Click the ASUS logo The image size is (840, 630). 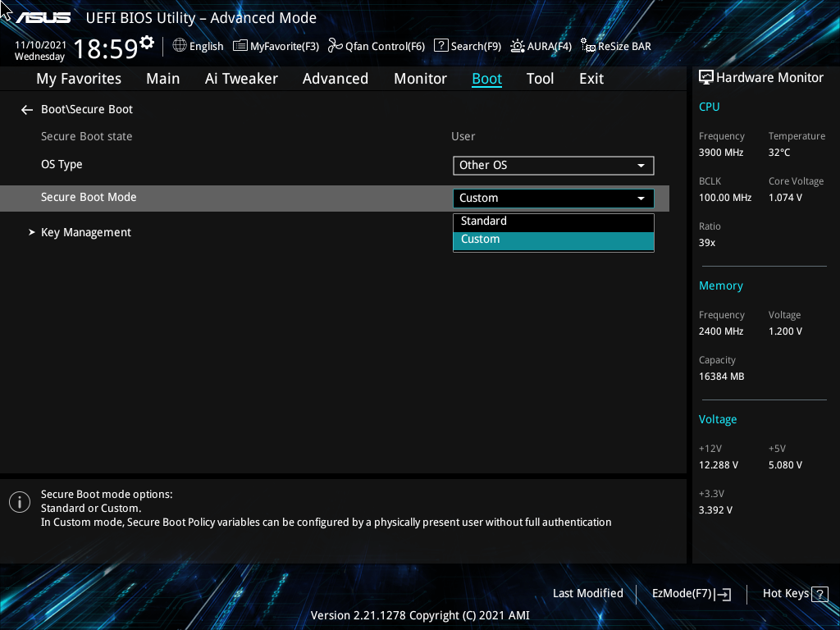click(43, 18)
